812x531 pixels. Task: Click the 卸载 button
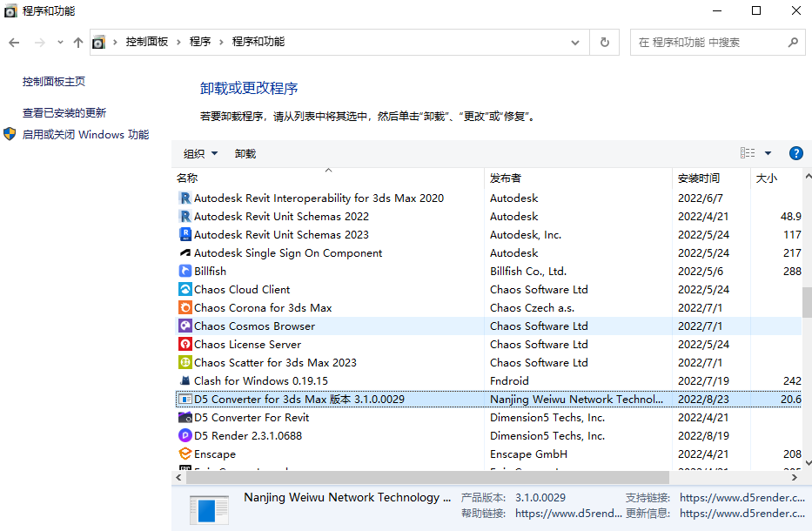click(x=245, y=153)
